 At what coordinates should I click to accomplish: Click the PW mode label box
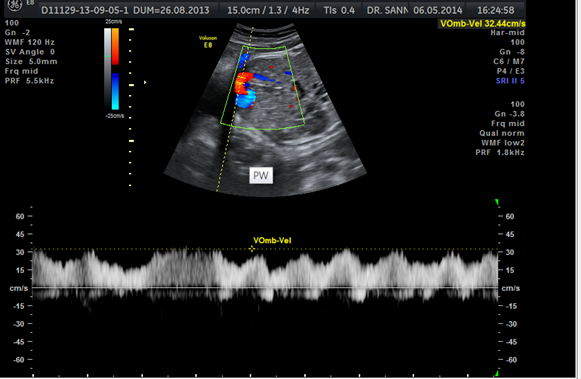tap(261, 175)
